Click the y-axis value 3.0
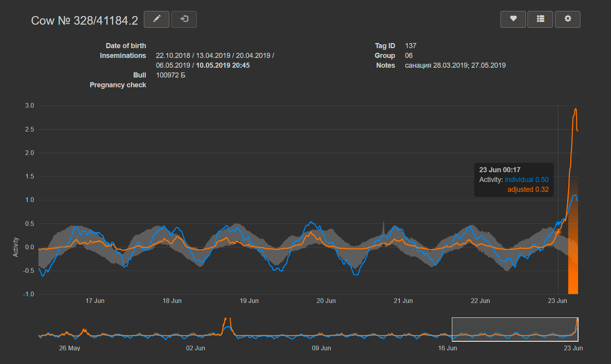611x364 pixels. coord(29,106)
